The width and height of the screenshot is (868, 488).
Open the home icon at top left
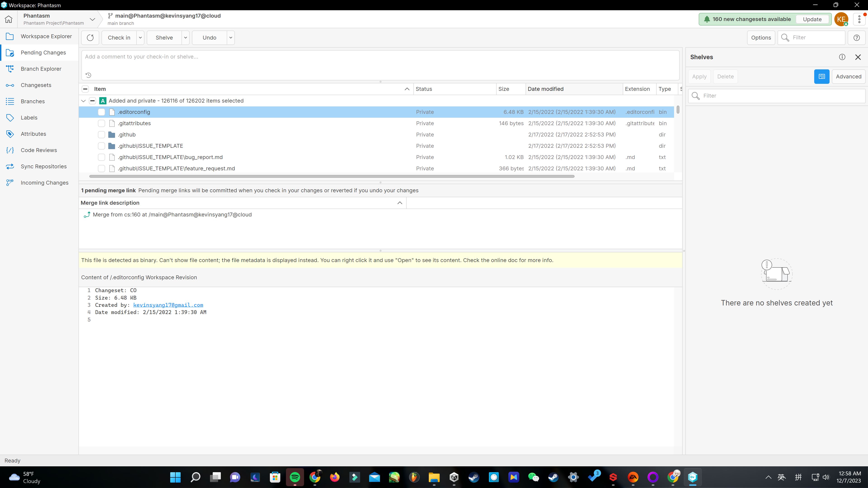pos(9,19)
